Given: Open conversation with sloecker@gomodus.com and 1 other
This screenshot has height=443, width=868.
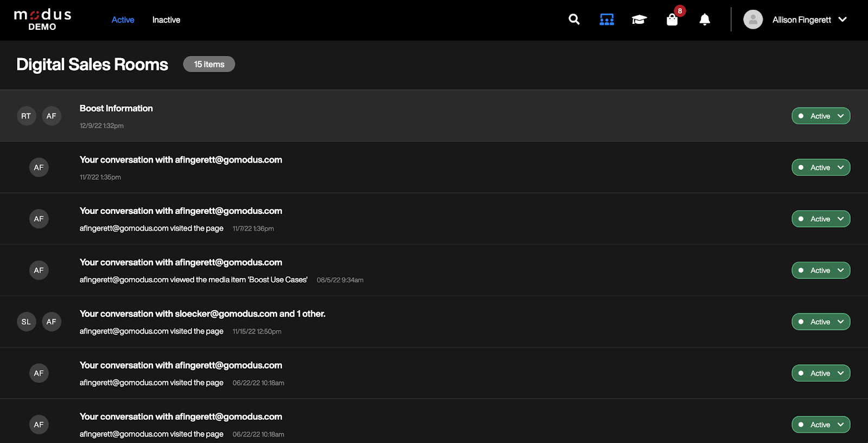Looking at the screenshot, I should (x=202, y=314).
